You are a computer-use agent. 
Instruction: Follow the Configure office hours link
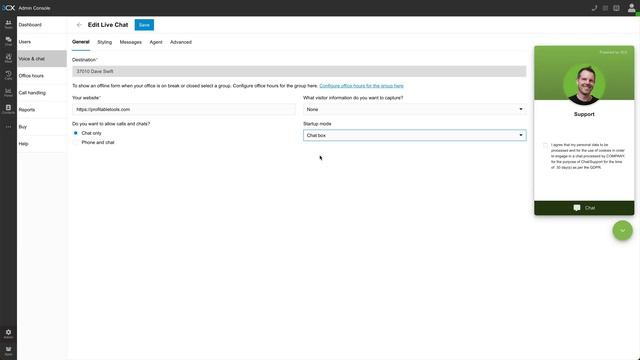click(361, 86)
